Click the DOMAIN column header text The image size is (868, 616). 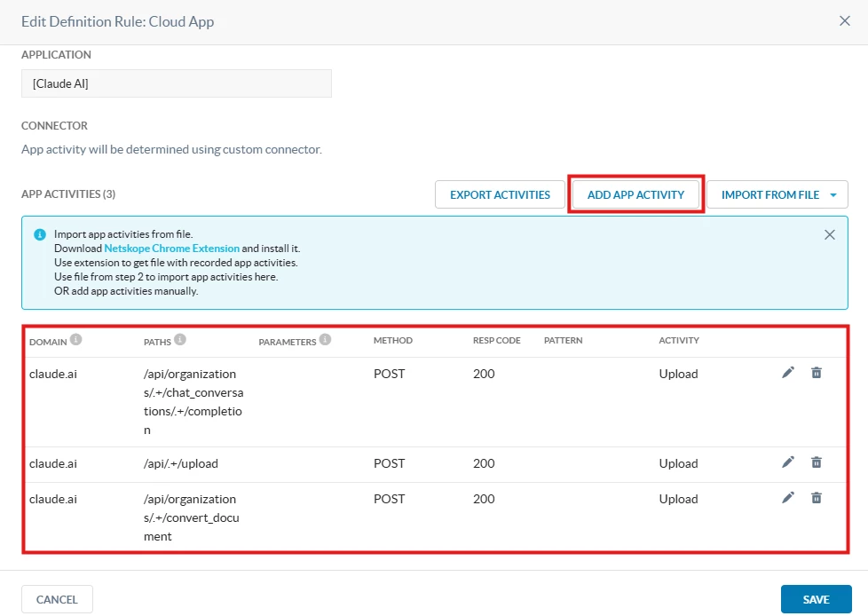tap(48, 342)
